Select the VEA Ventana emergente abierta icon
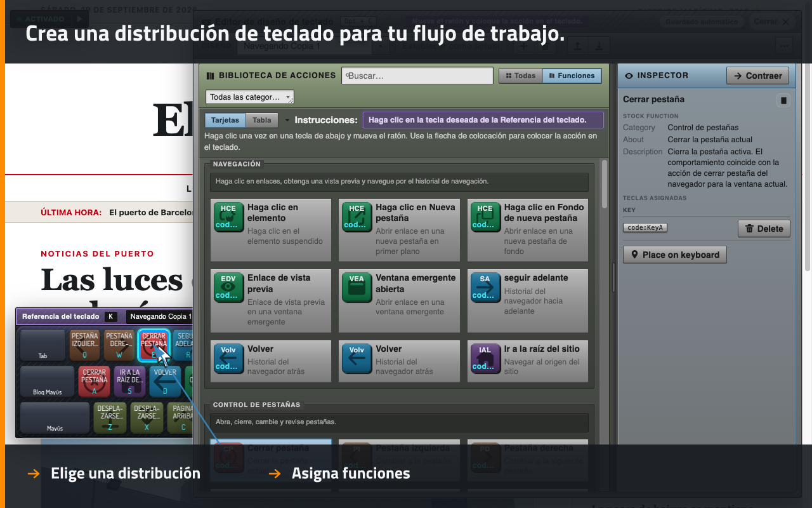 coord(357,288)
